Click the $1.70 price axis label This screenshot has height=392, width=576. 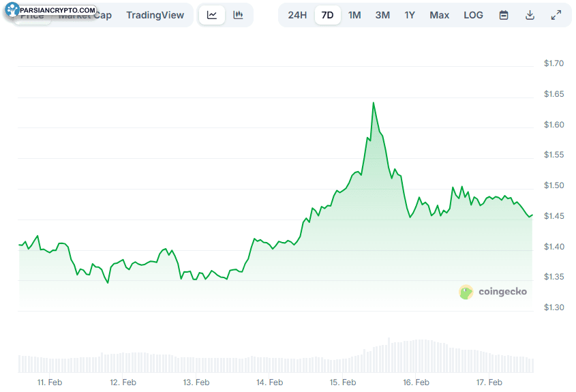pyautogui.click(x=554, y=63)
